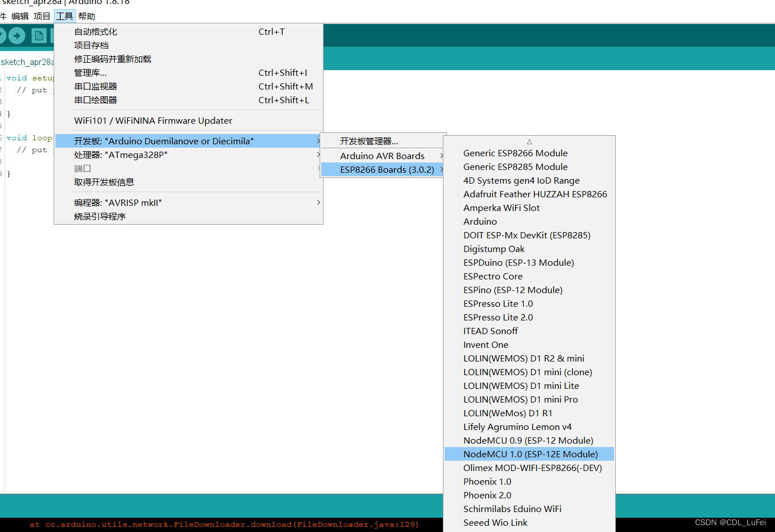775x532 pixels.
Task: Expand 编程器 AVRISP mkII submenu
Action: click(189, 203)
